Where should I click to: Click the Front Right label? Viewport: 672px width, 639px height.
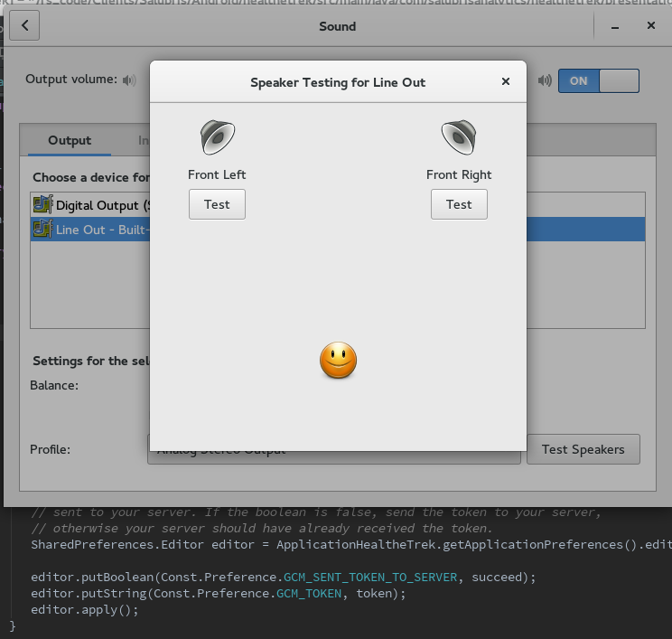(x=459, y=175)
